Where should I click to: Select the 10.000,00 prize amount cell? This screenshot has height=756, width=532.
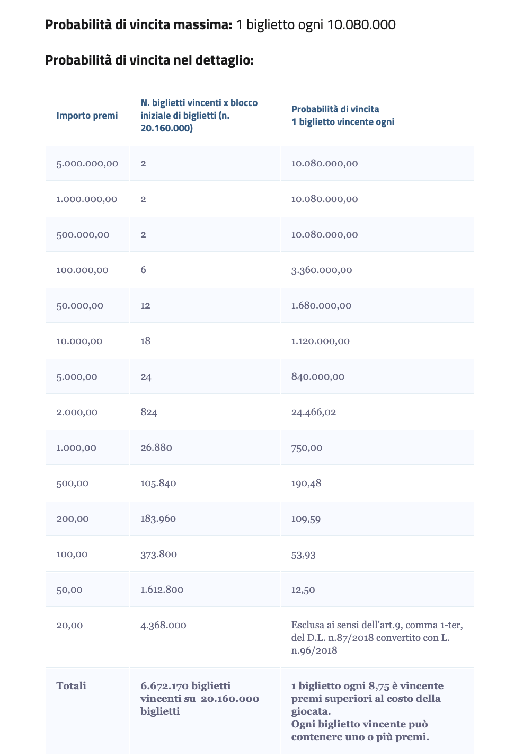(79, 341)
